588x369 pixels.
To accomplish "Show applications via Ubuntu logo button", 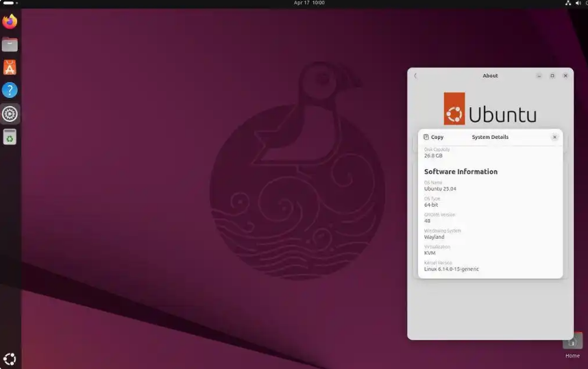I will pos(10,359).
